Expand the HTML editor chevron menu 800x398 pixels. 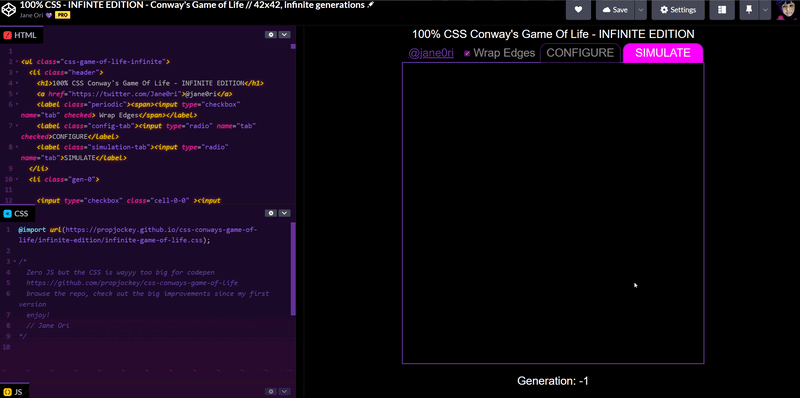(x=284, y=35)
